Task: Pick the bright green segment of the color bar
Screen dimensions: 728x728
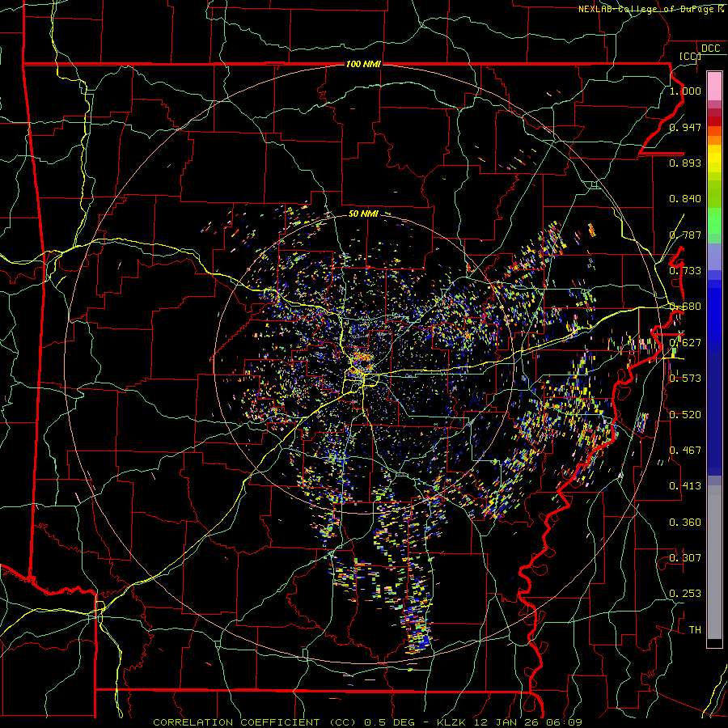Action: coord(714,221)
